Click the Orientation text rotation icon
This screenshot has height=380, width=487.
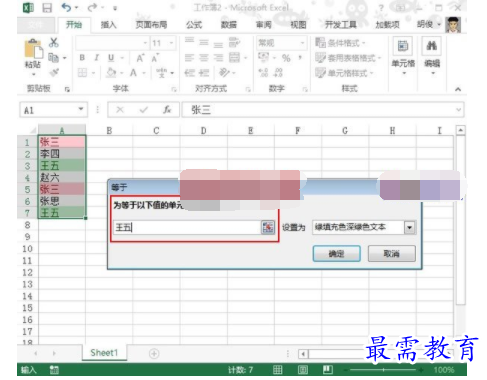pyautogui.click(x=224, y=72)
